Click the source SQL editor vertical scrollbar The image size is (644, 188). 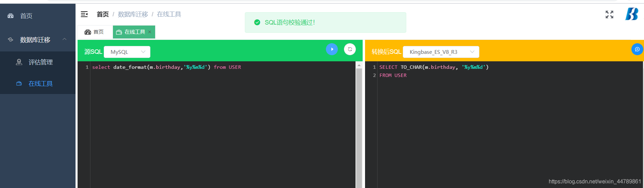tap(359, 128)
